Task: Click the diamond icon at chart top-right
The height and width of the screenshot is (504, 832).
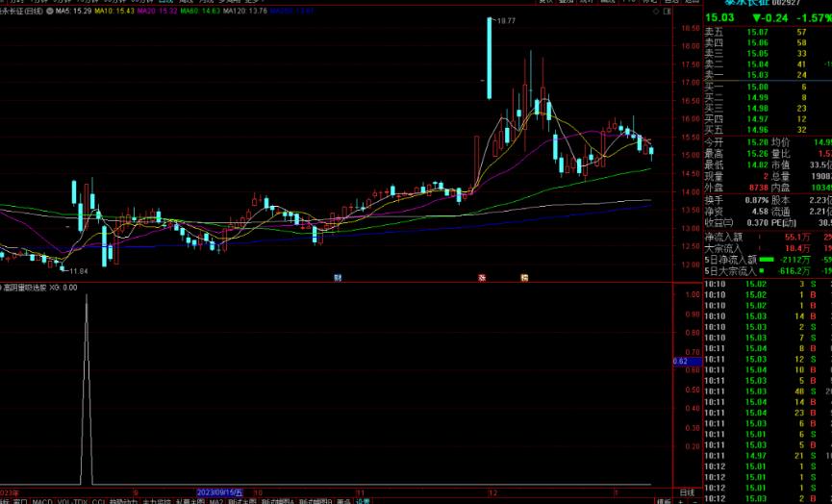Action: (x=656, y=12)
